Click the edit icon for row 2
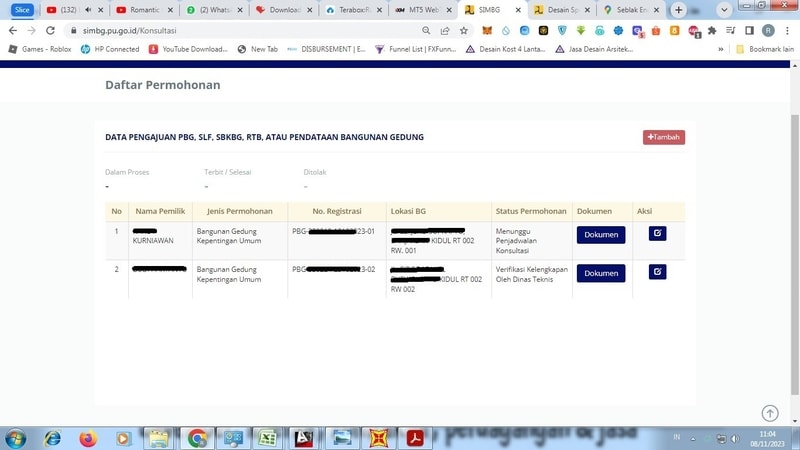The height and width of the screenshot is (450, 800). [x=657, y=272]
